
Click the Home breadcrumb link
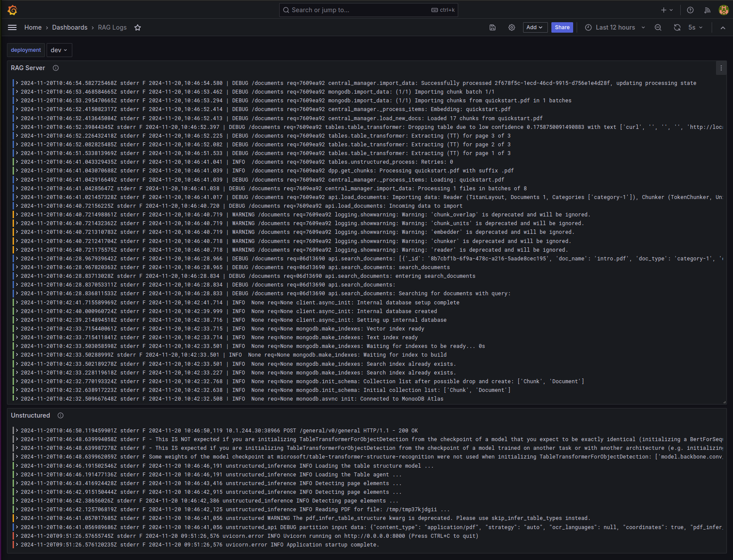[33, 27]
